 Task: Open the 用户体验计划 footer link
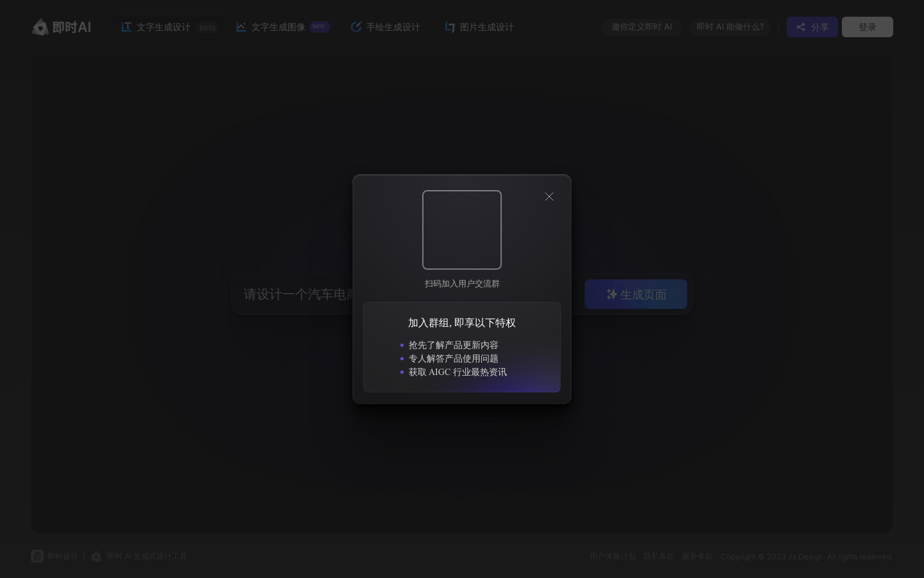(x=613, y=556)
